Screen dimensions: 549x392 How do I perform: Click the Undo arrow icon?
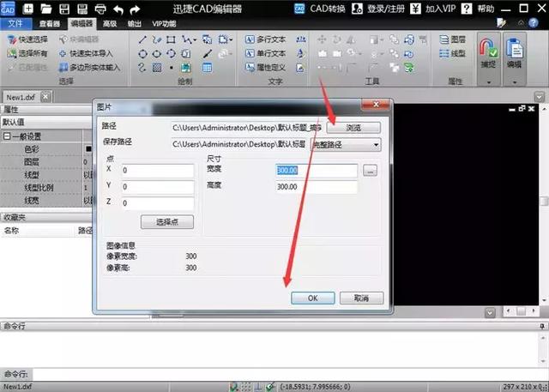click(x=118, y=9)
